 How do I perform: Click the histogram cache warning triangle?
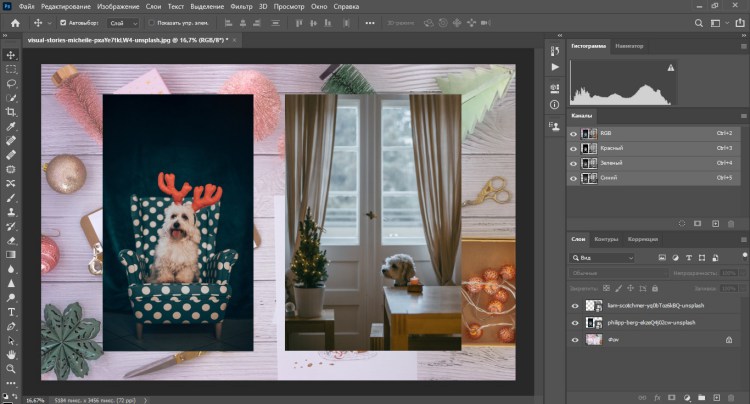coord(671,68)
